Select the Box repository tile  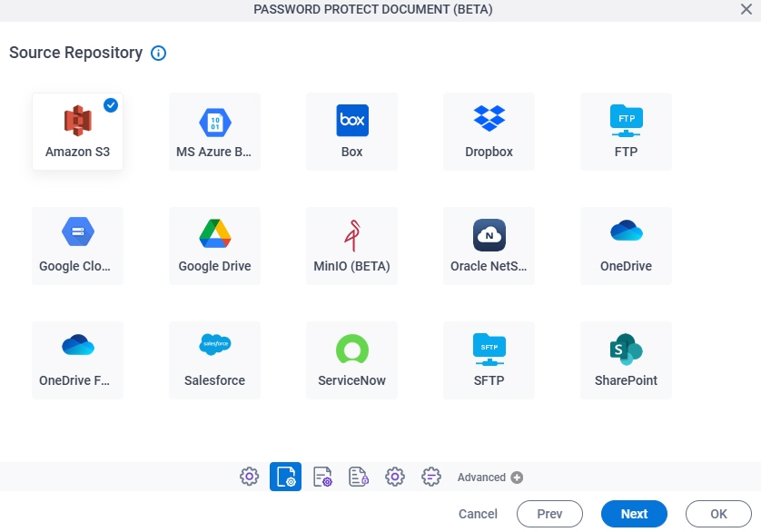point(351,132)
